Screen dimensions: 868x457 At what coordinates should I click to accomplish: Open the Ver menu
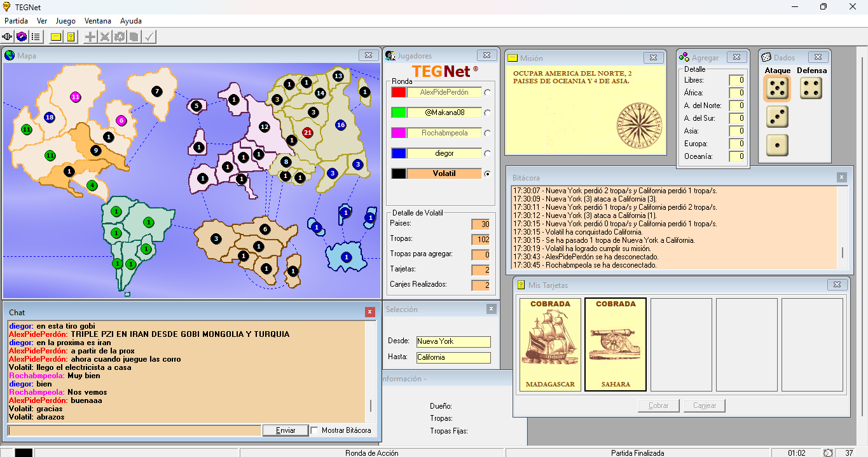42,21
